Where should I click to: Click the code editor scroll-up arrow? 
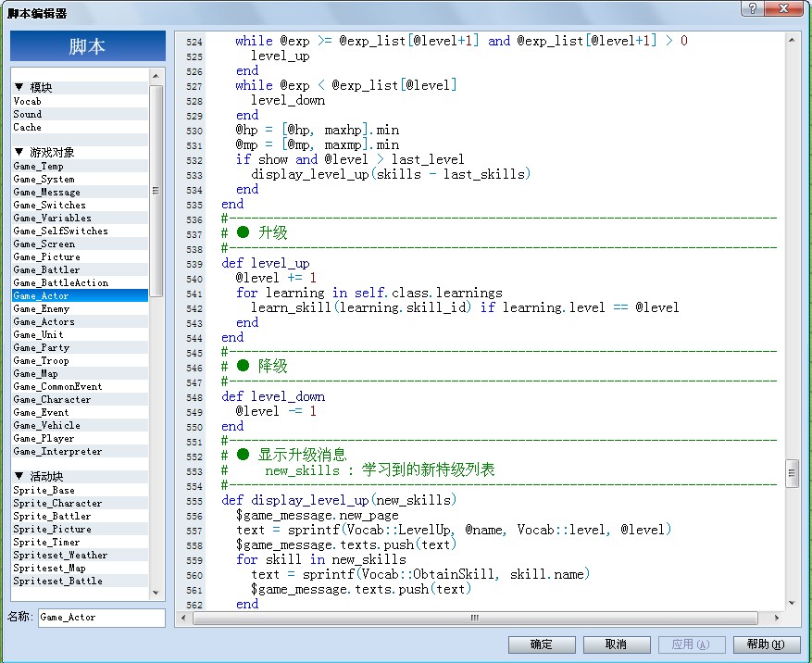[x=792, y=41]
